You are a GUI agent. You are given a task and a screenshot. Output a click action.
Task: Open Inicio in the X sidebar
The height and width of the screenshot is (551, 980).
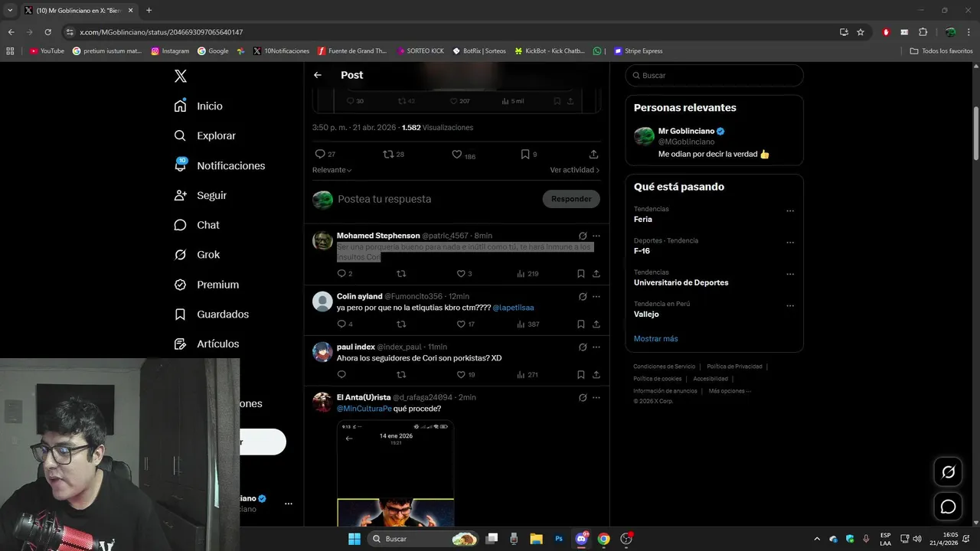pos(199,106)
